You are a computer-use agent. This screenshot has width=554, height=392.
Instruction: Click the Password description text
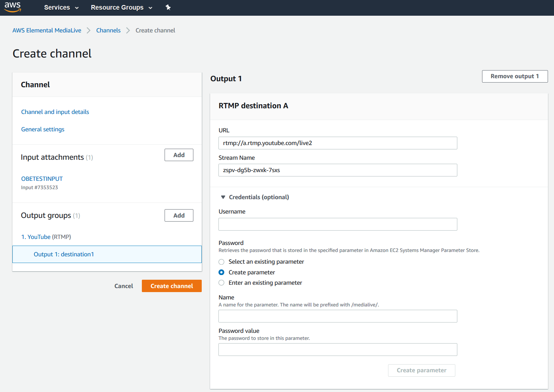click(x=349, y=250)
